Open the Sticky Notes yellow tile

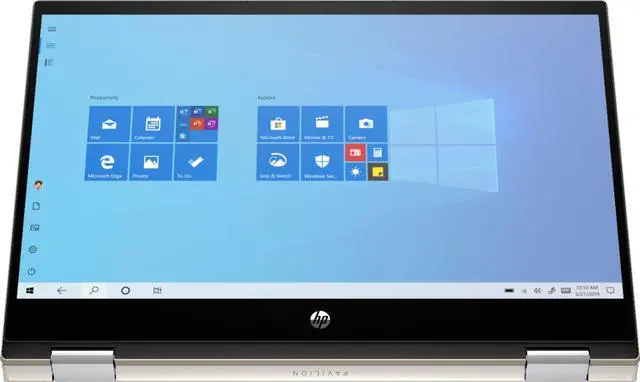[378, 172]
